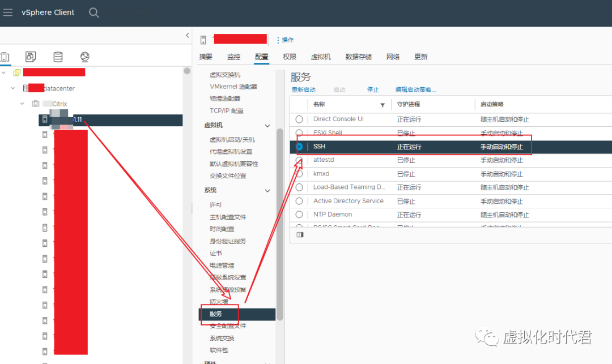Open 许可 licensing settings

tap(215, 204)
